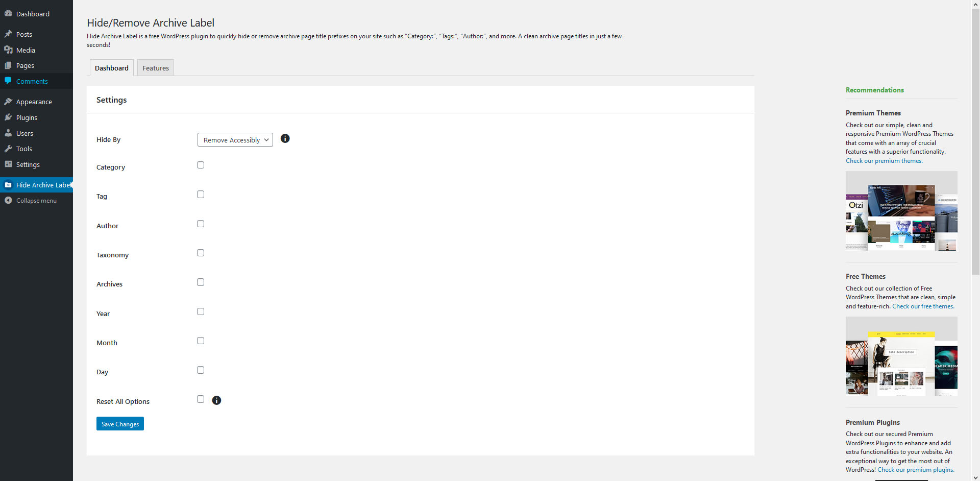
Task: Follow the Check our premium plugins link
Action: pos(916,470)
